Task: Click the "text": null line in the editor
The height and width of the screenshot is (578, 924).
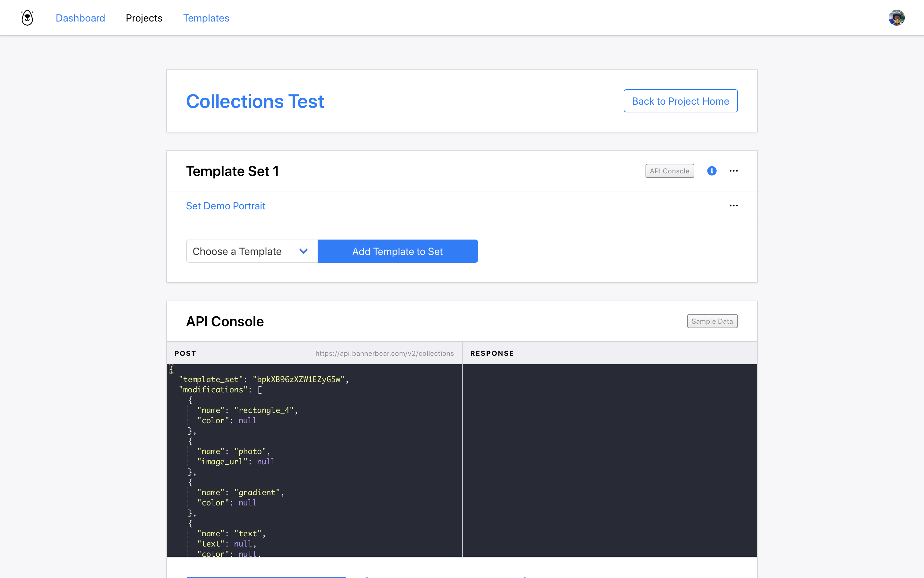Action: pos(227,544)
